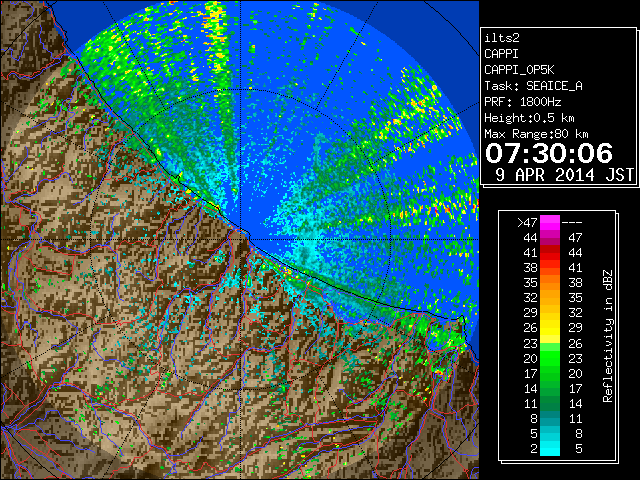Click the red 41–44 dBZ legend swatch

pyautogui.click(x=550, y=253)
